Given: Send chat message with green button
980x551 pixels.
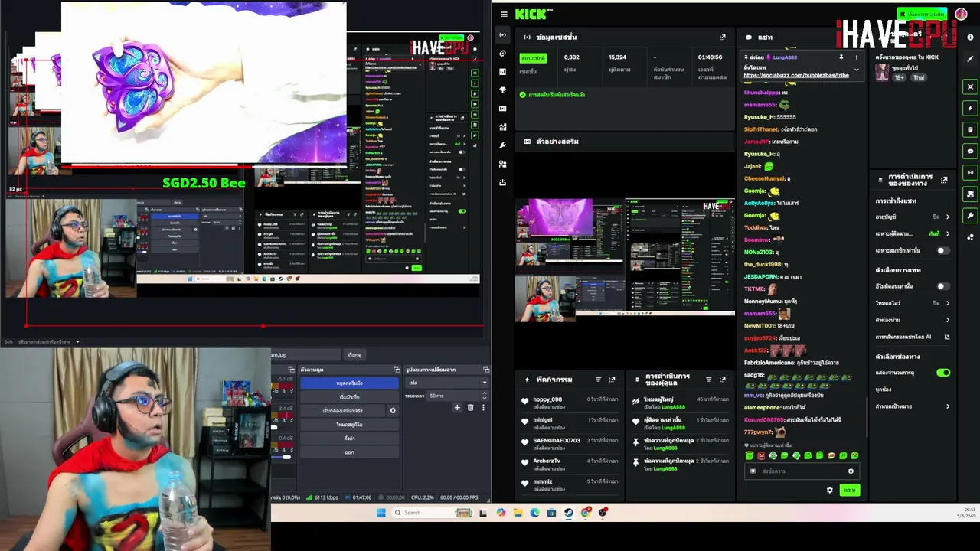Looking at the screenshot, I should click(x=849, y=491).
